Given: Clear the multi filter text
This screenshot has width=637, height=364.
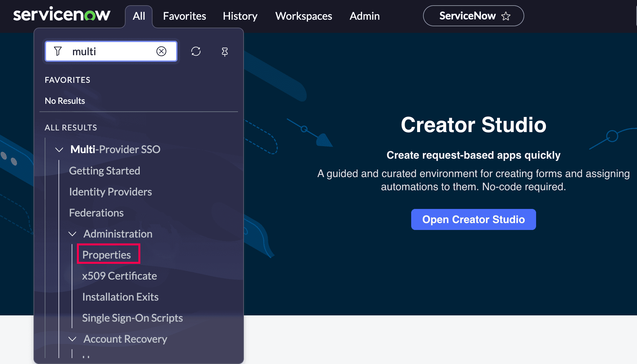Looking at the screenshot, I should pyautogui.click(x=161, y=51).
